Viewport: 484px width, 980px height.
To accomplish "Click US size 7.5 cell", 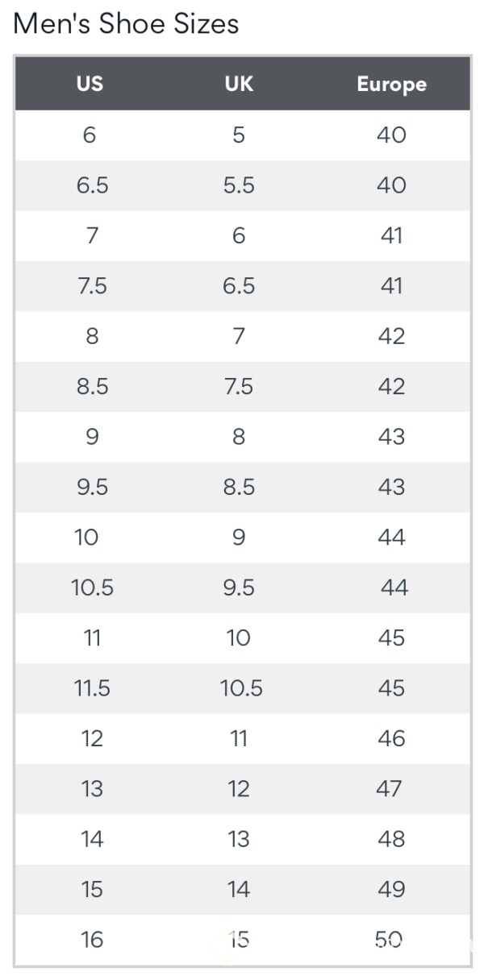I will (92, 286).
